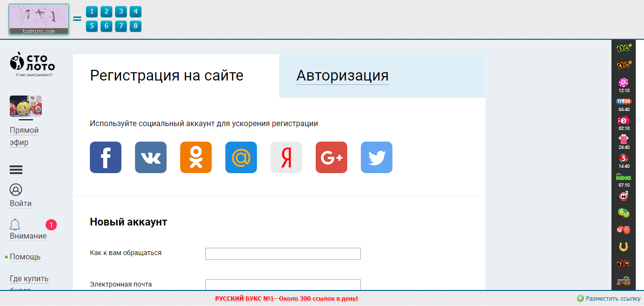
Task: Open the Помощь help link
Action: click(25, 257)
